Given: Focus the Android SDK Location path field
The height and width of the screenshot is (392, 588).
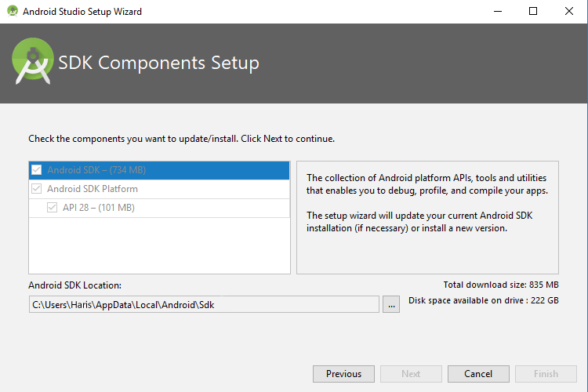Looking at the screenshot, I should [x=204, y=305].
